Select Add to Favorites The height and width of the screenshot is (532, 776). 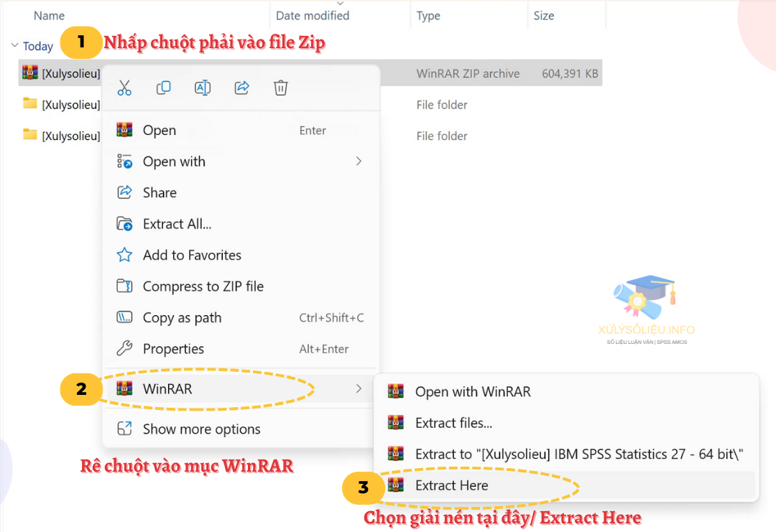[241, 255]
